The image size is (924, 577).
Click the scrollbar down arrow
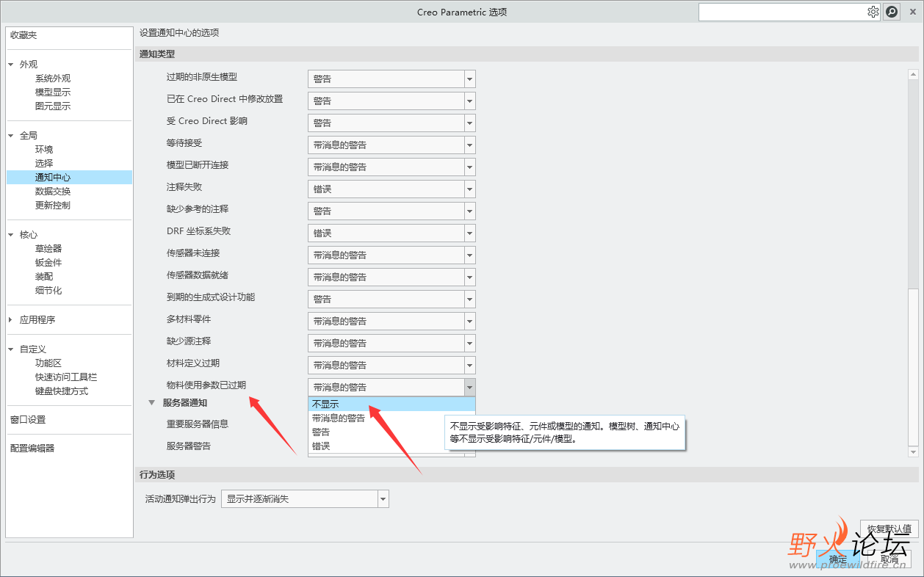tap(913, 452)
